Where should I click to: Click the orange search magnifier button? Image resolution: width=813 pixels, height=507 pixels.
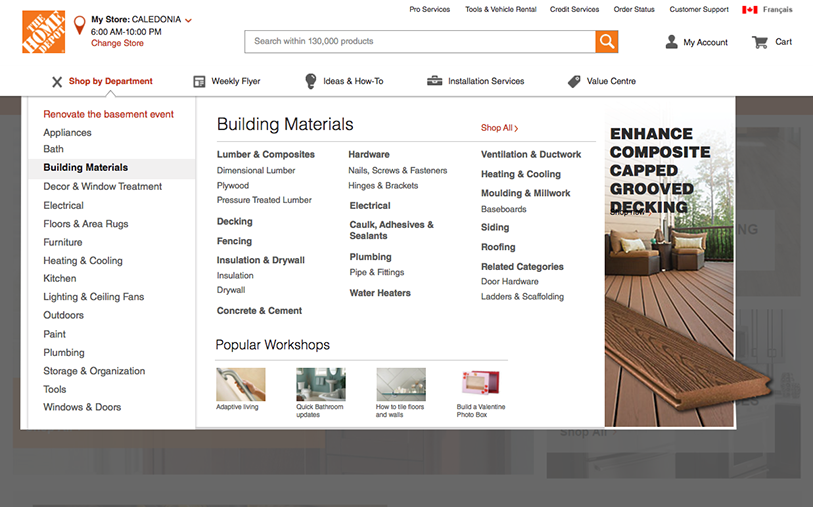(x=606, y=41)
